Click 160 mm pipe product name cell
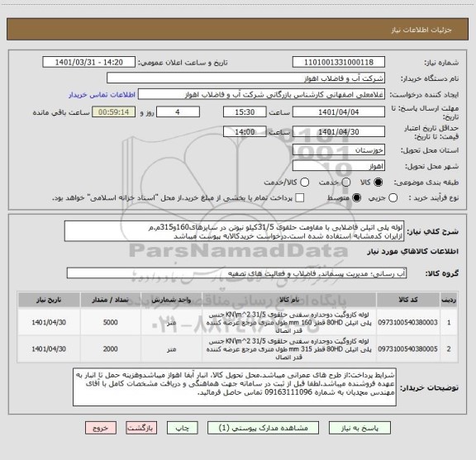The width and height of the screenshot is (476, 460). [289, 322]
